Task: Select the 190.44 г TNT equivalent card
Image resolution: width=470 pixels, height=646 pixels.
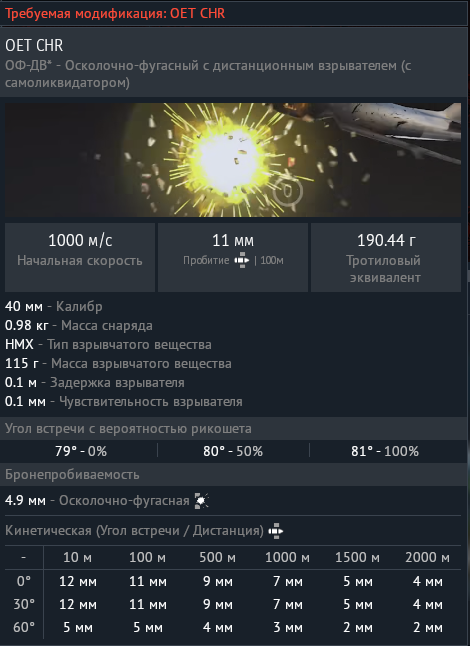Action: [386, 257]
